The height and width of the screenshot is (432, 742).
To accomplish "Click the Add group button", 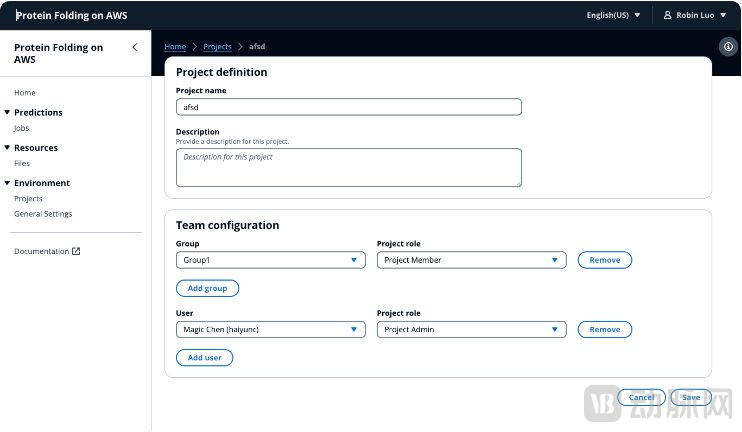I will pyautogui.click(x=207, y=288).
